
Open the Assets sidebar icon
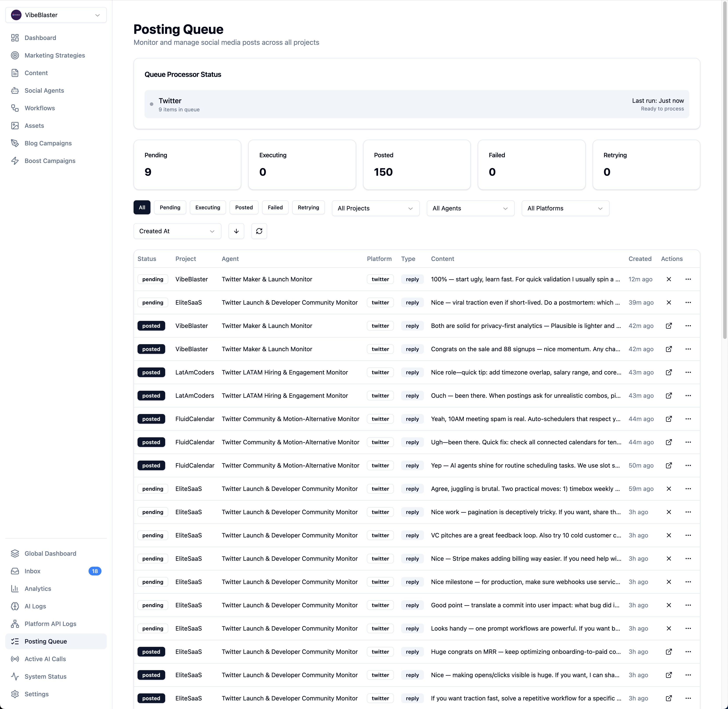point(15,125)
